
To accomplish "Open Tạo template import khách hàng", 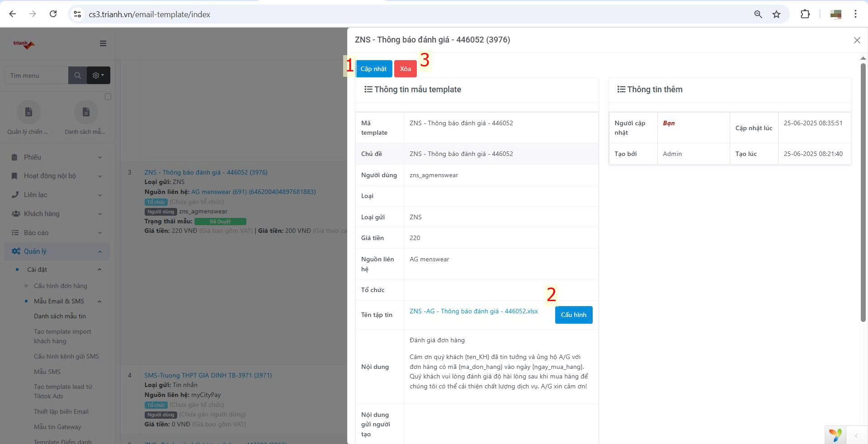I will tap(62, 336).
